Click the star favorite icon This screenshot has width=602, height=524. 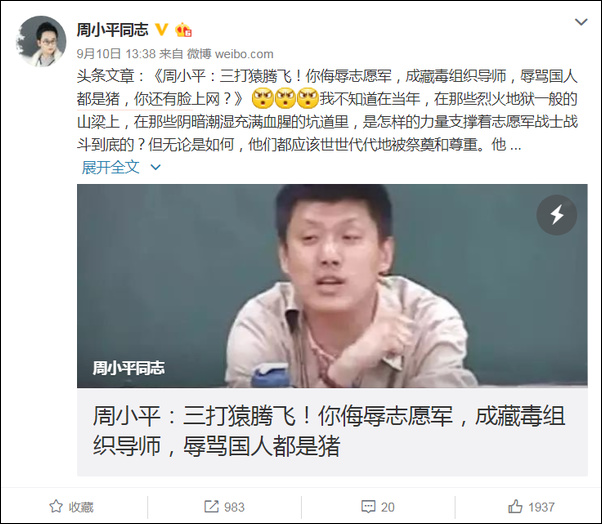click(x=56, y=506)
